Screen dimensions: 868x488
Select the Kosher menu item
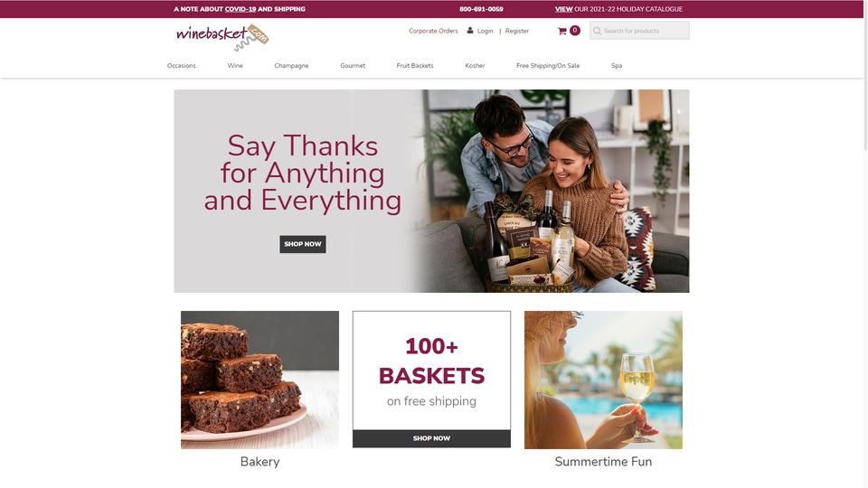coord(475,65)
